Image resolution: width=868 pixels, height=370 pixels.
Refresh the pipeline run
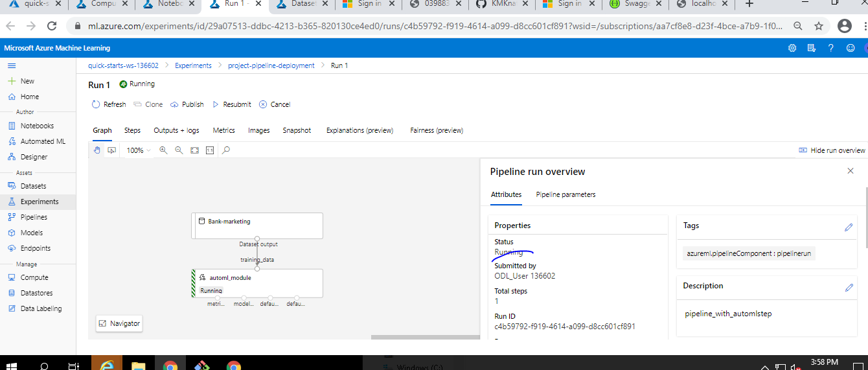click(x=109, y=104)
